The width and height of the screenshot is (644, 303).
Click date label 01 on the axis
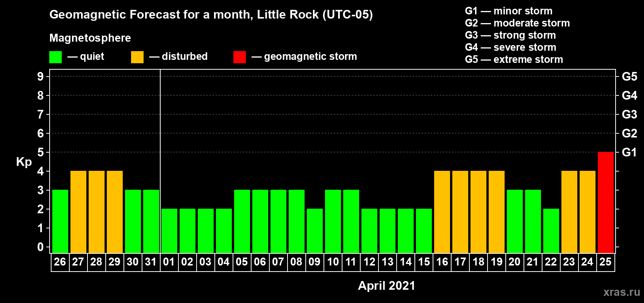[169, 262]
